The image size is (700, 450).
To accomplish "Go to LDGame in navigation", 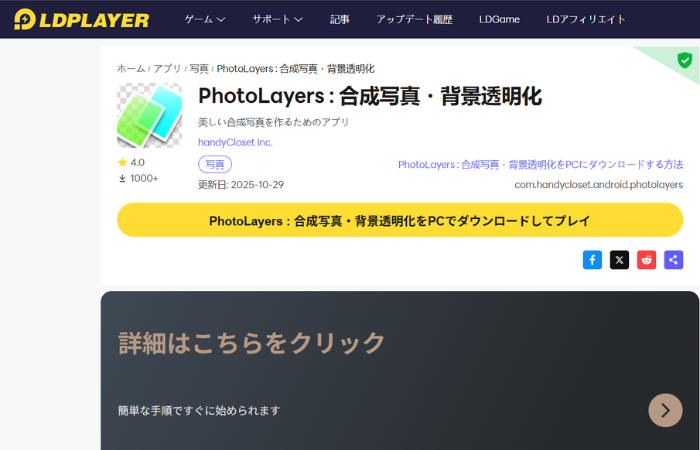I will click(500, 19).
